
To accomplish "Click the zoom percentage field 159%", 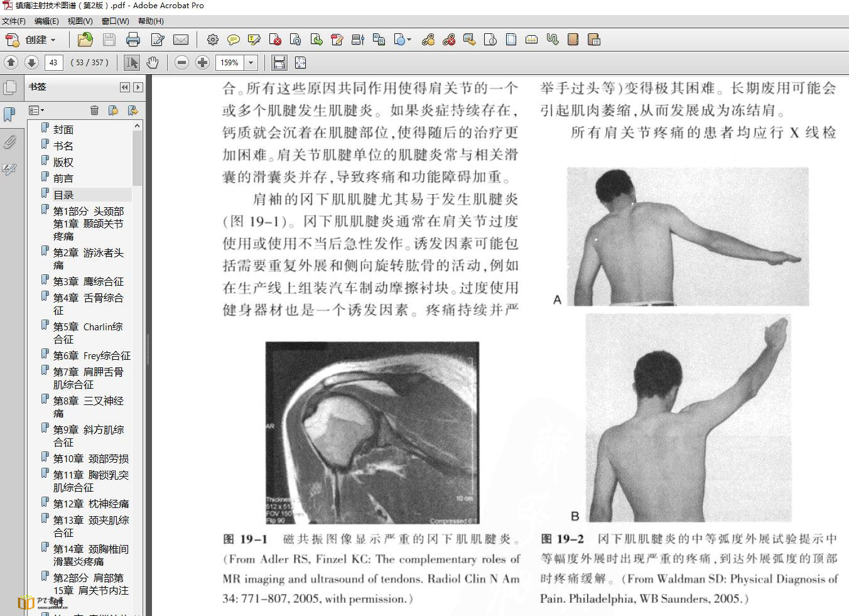I will [230, 63].
